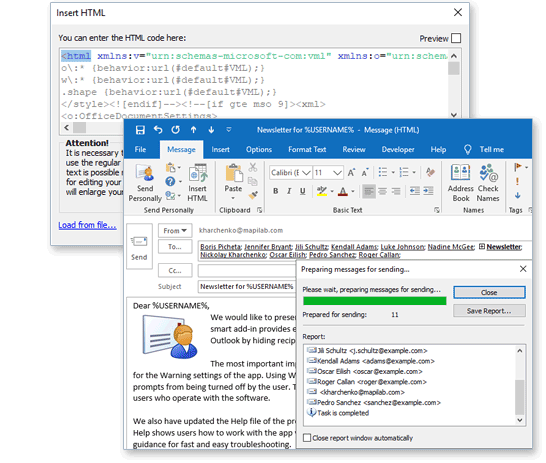Viewport: 546px width, 463px height.
Task: Click the Clear Formatting eraser icon
Action: coord(430,172)
